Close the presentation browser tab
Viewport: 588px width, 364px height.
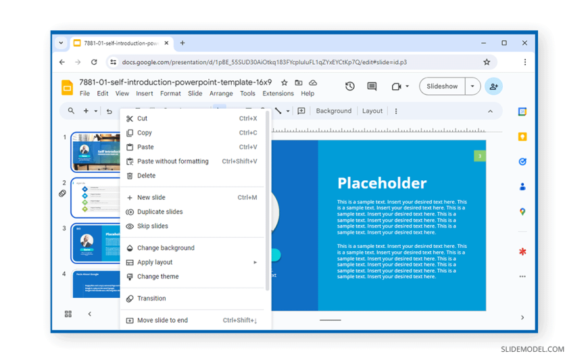tap(166, 43)
